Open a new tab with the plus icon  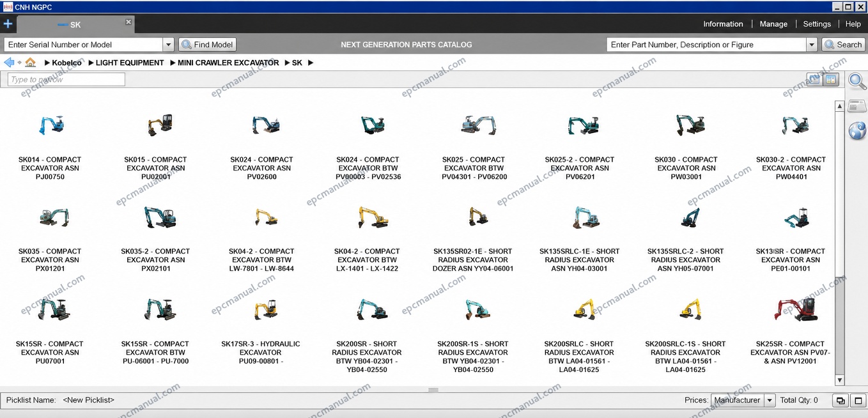coord(8,24)
